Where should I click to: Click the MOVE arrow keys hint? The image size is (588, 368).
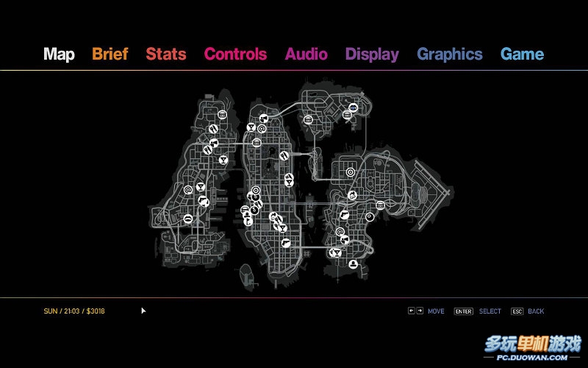click(x=416, y=311)
